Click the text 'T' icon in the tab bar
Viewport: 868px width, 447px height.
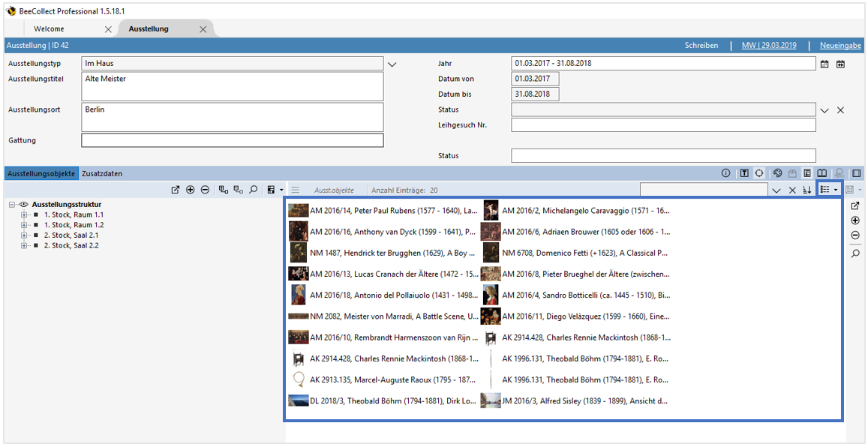coord(744,173)
